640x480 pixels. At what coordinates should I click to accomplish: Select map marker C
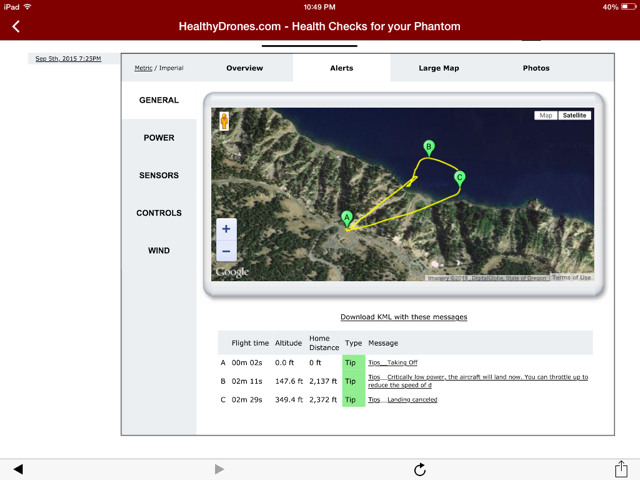[460, 178]
